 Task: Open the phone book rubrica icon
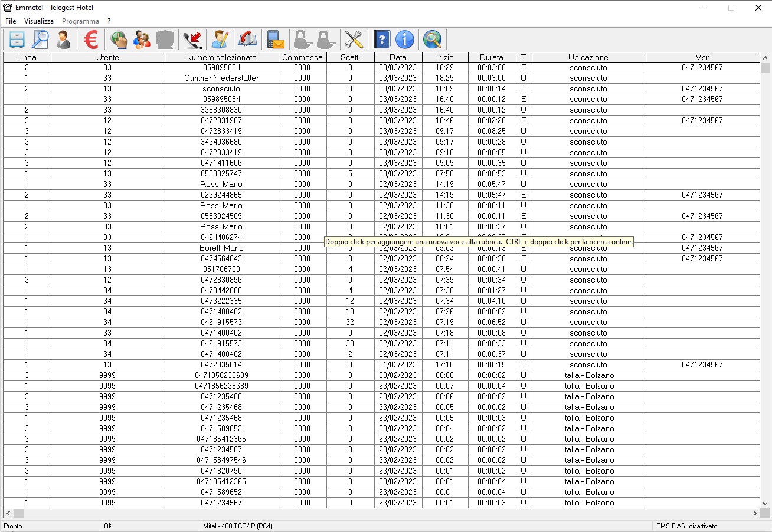247,40
